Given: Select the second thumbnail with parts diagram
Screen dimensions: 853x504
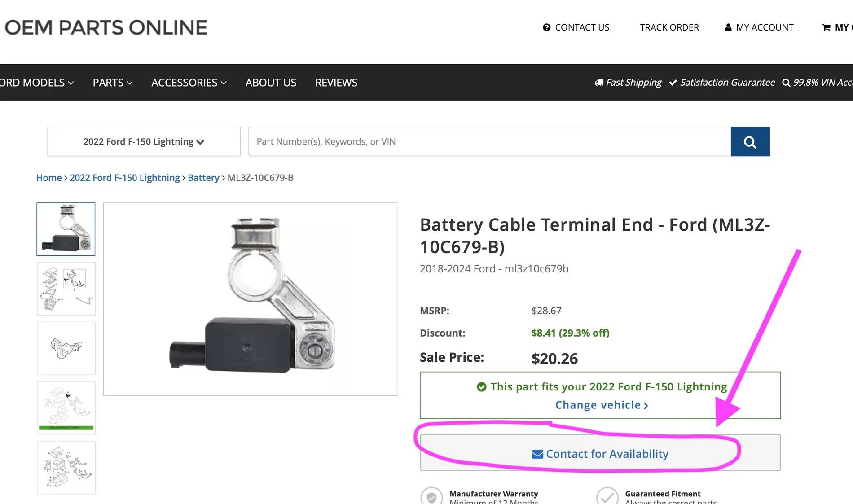Looking at the screenshot, I should tap(66, 289).
